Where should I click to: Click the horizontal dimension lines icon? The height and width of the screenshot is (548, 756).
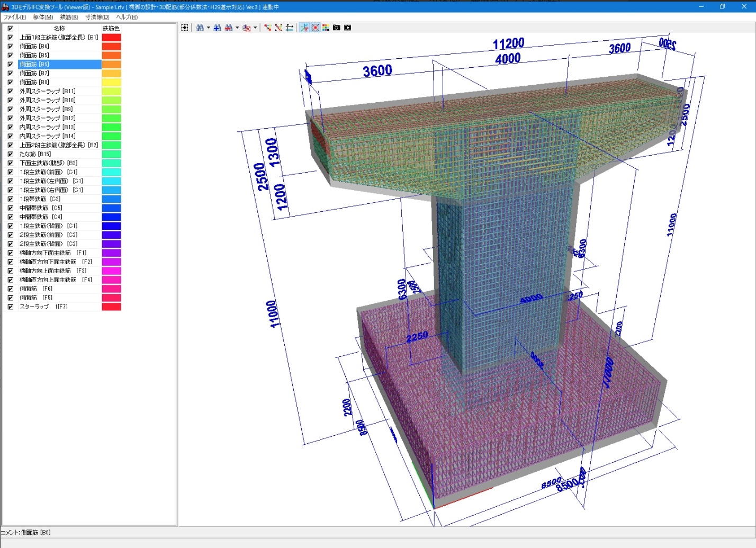tap(290, 28)
